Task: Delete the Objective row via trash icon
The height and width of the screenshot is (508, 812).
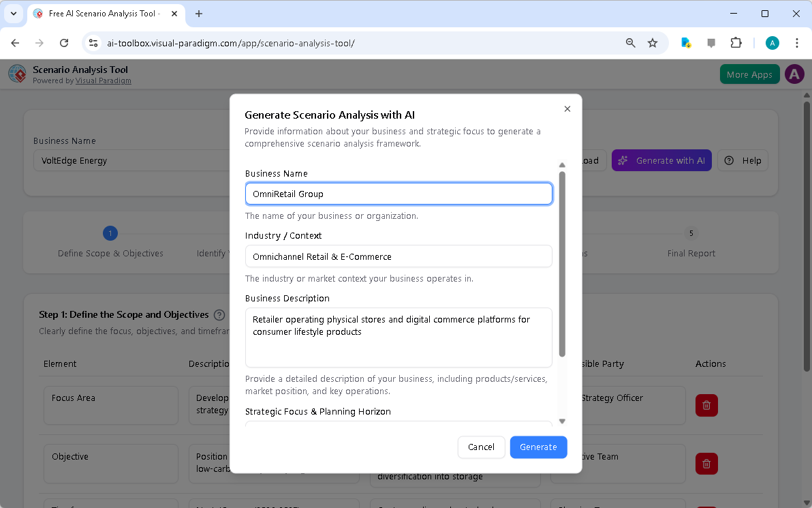Action: pyautogui.click(x=706, y=464)
